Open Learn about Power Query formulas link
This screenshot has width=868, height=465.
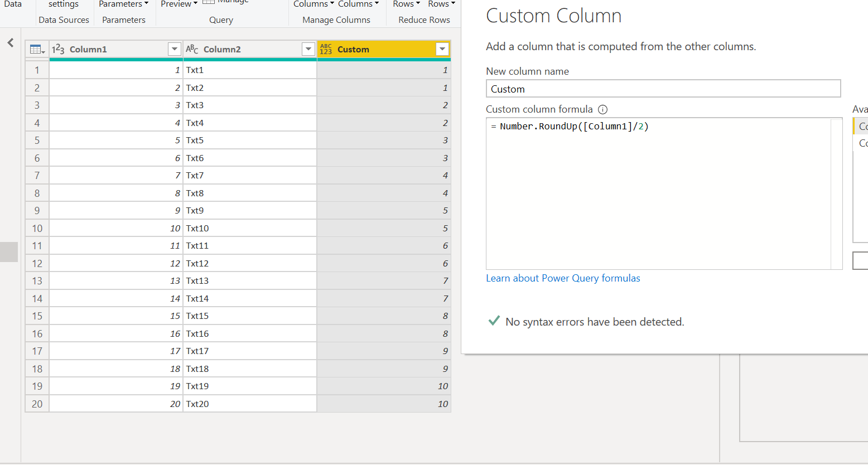coord(563,278)
